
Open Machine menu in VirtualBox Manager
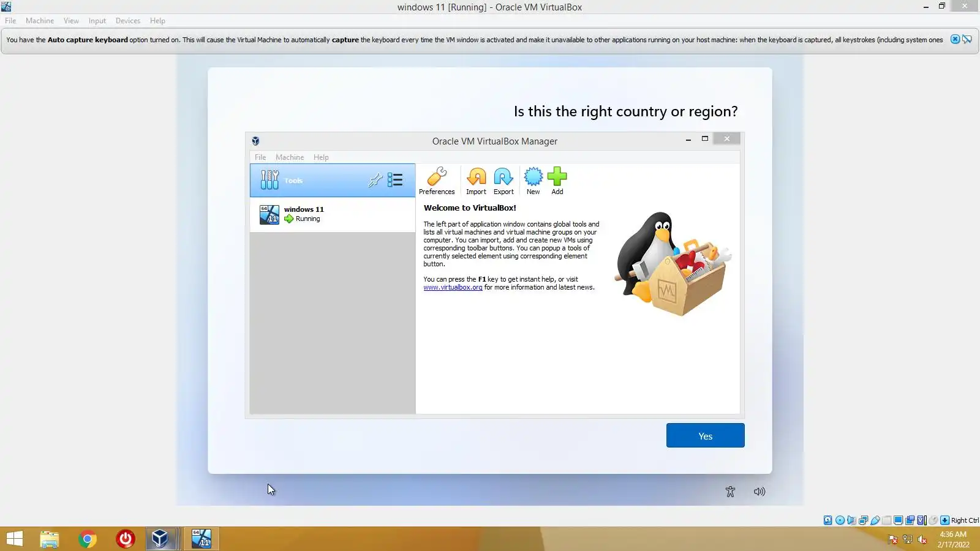coord(290,157)
